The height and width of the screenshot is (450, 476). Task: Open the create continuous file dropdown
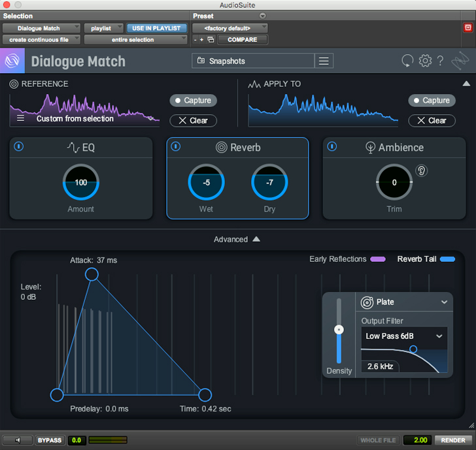tap(41, 40)
